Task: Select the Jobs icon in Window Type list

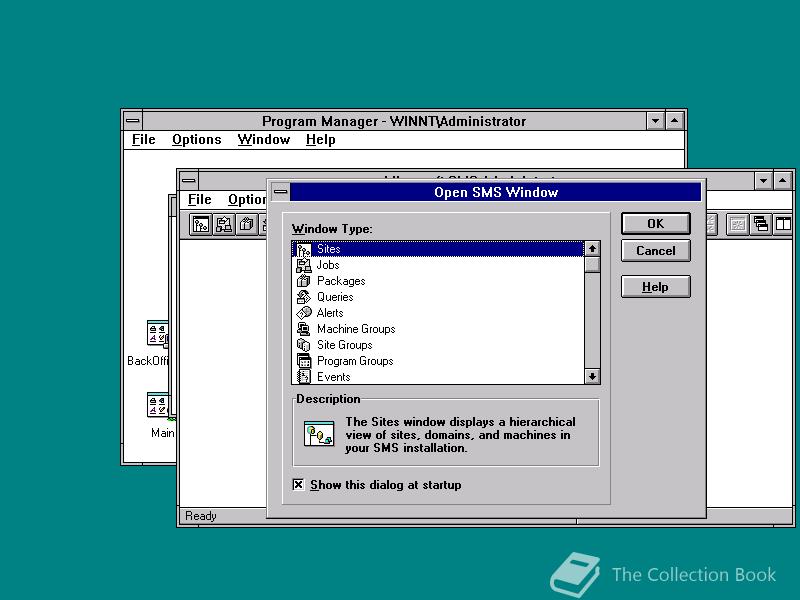Action: 304,265
